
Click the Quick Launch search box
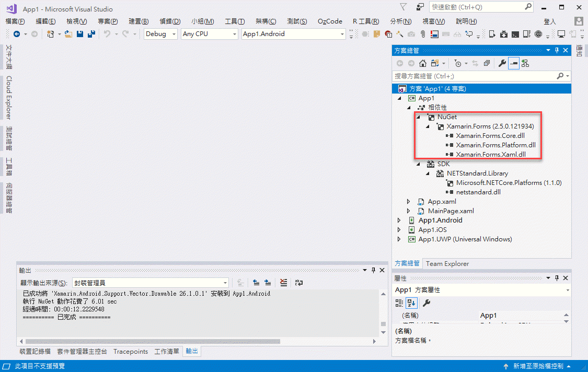click(481, 7)
